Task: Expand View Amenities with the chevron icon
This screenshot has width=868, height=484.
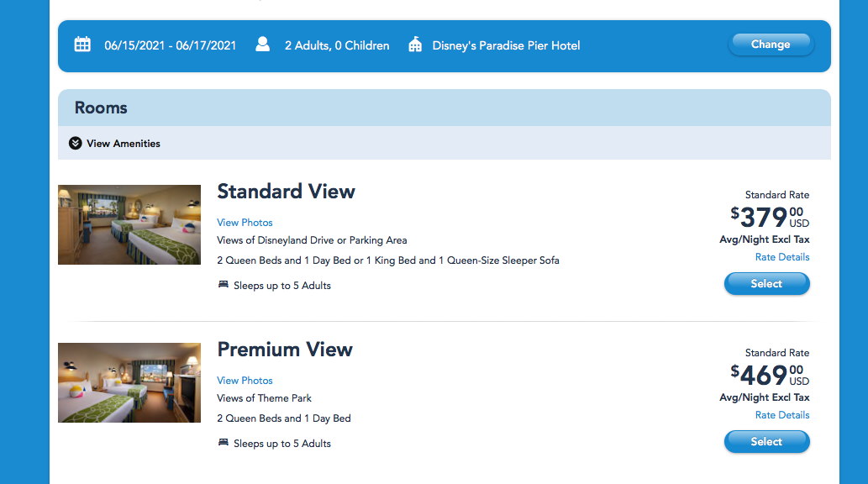Action: click(x=76, y=144)
